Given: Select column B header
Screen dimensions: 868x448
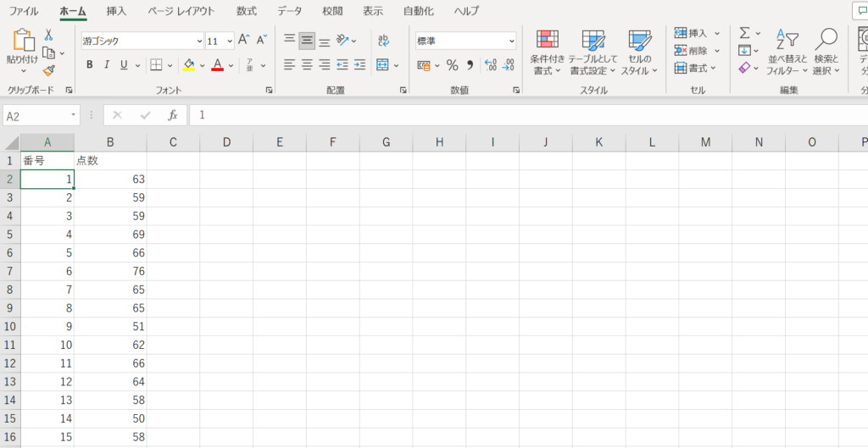Looking at the screenshot, I should 110,142.
